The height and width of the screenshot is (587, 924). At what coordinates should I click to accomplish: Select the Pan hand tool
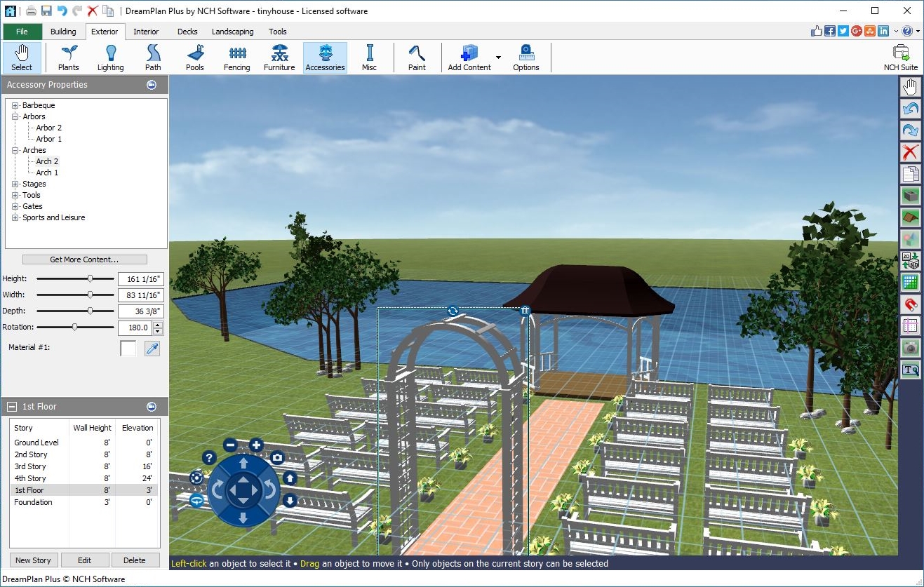(x=910, y=86)
